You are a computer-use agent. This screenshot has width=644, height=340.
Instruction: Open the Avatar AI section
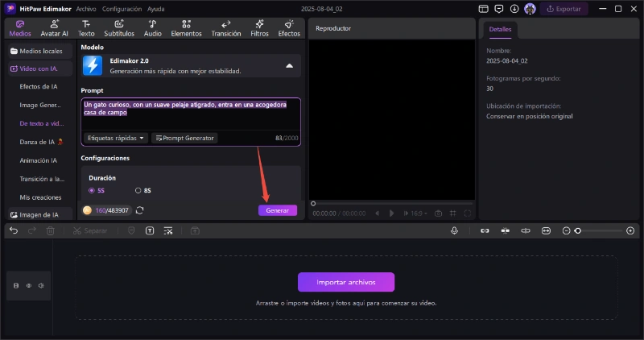(x=54, y=29)
